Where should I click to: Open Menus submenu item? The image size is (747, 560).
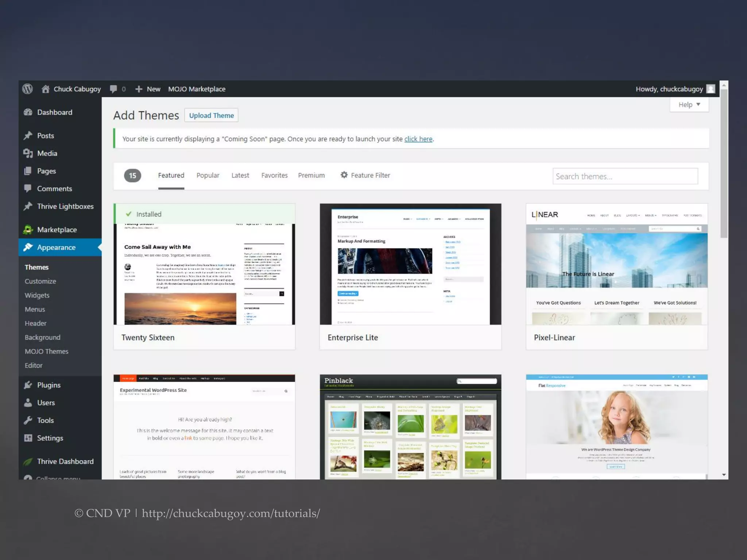pyautogui.click(x=35, y=310)
